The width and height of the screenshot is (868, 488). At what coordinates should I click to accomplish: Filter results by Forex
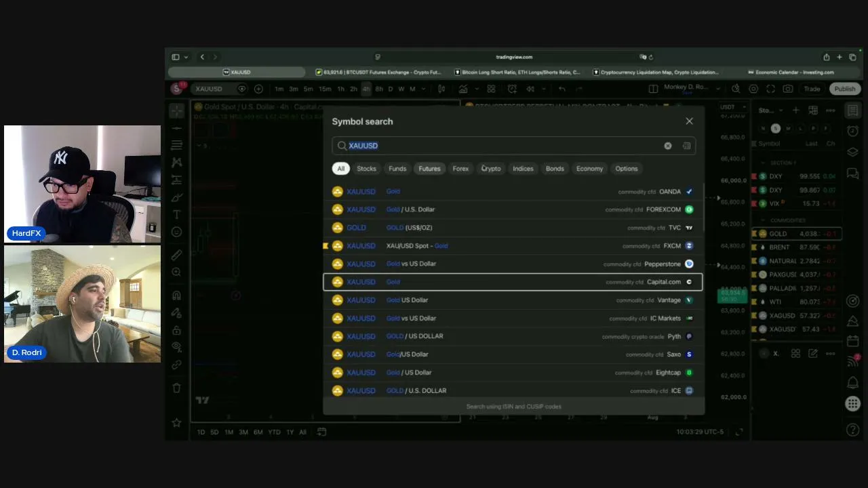(x=460, y=169)
